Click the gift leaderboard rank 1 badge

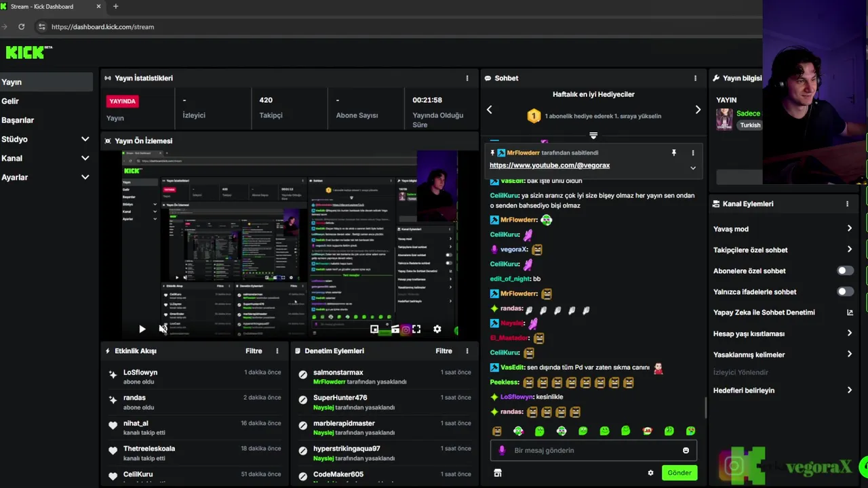[x=534, y=116]
